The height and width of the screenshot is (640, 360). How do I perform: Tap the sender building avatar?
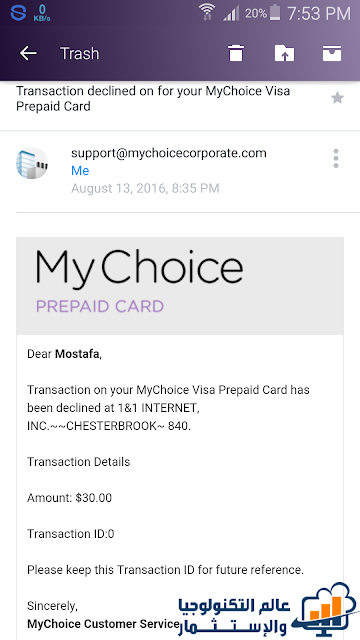(x=32, y=163)
